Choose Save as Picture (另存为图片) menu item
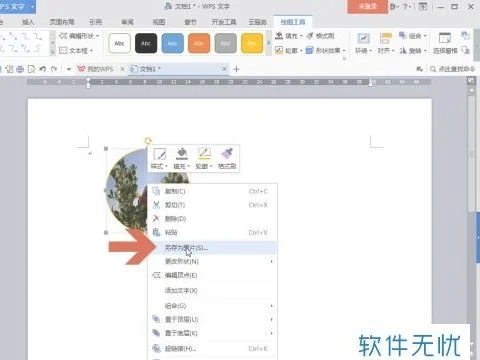Screen dimensions: 480x360 [x=212, y=248]
